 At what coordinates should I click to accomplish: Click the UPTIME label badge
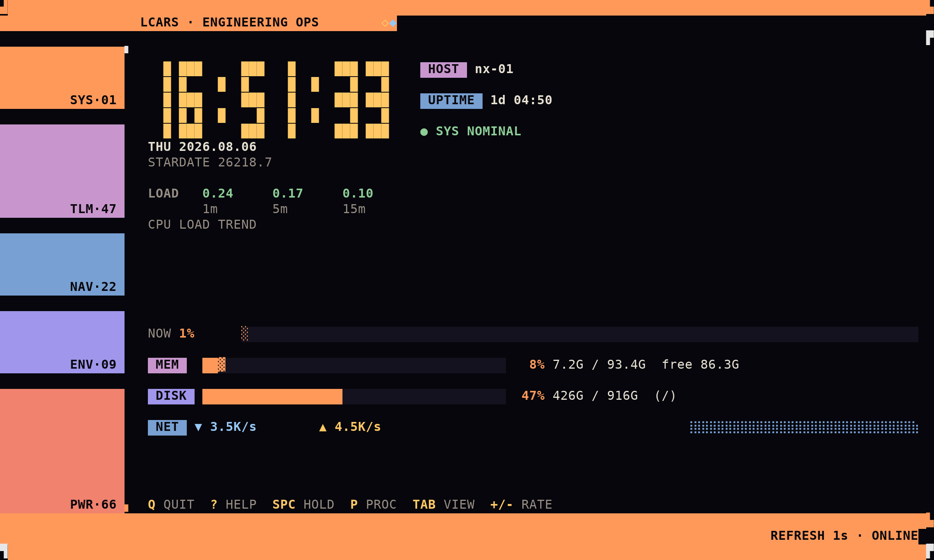(x=451, y=101)
